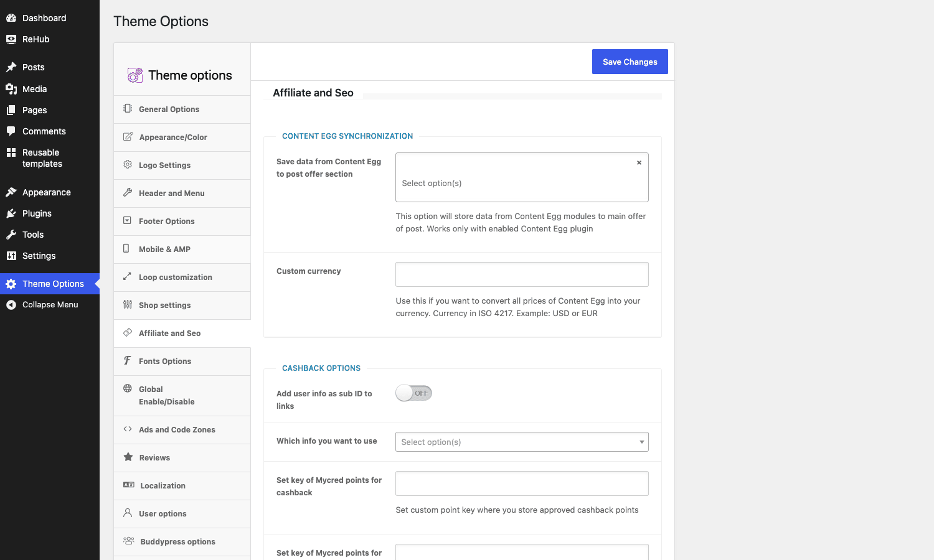This screenshot has width=934, height=560.
Task: Click the Reviews star icon
Action: [128, 457]
